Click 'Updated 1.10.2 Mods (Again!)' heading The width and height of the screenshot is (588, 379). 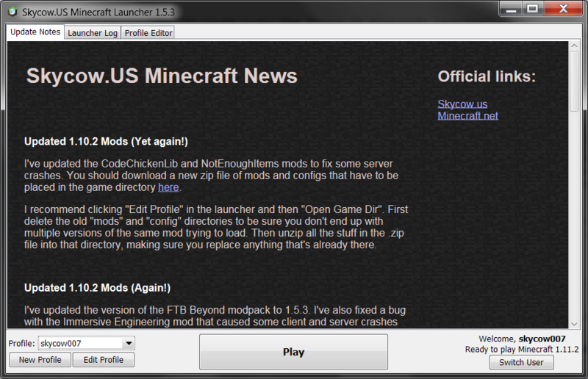point(98,287)
